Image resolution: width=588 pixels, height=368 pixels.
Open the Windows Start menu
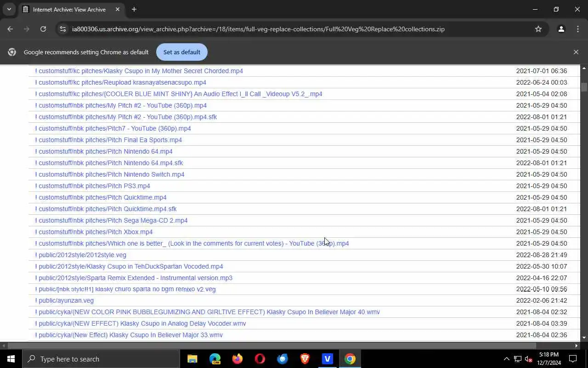pos(11,359)
